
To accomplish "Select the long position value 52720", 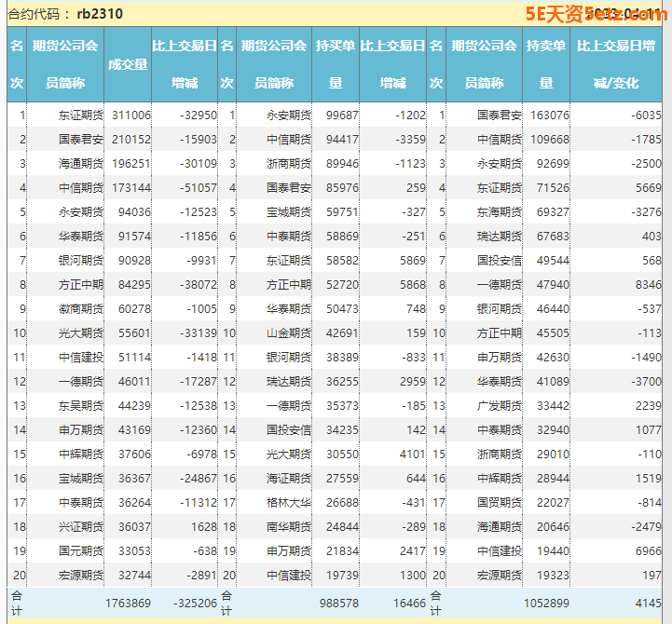I will (342, 284).
